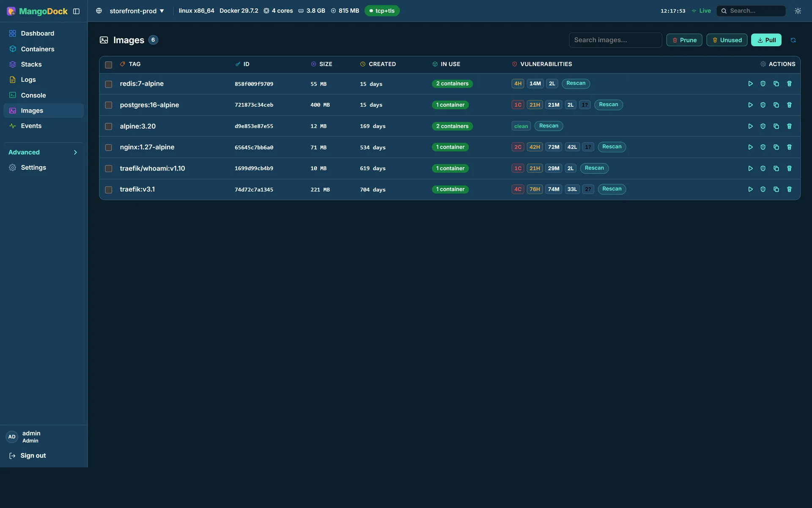The height and width of the screenshot is (508, 812).
Task: Run a container from the nginx:1.27-alpine image
Action: pyautogui.click(x=750, y=147)
